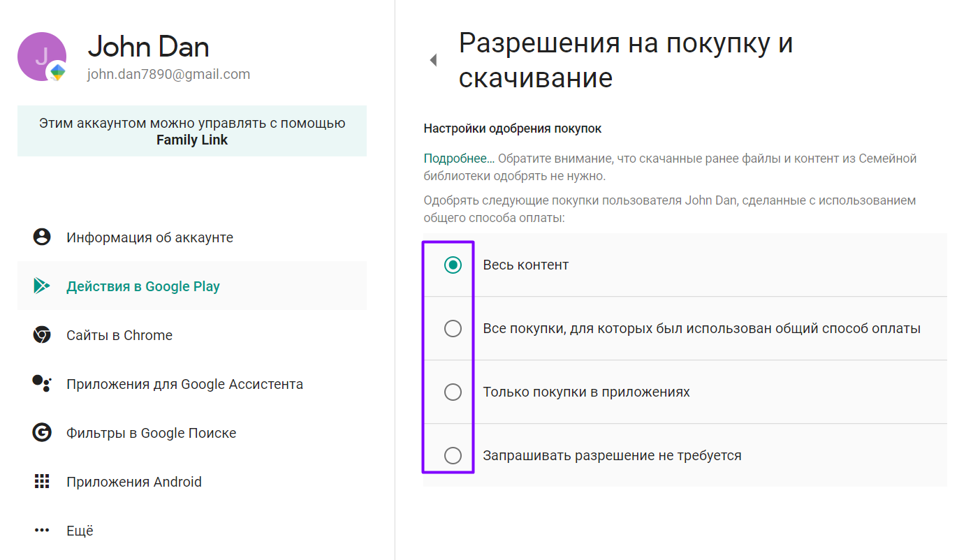Select radio for all shared-payment purchases
This screenshot has width=980, height=560.
click(x=453, y=328)
